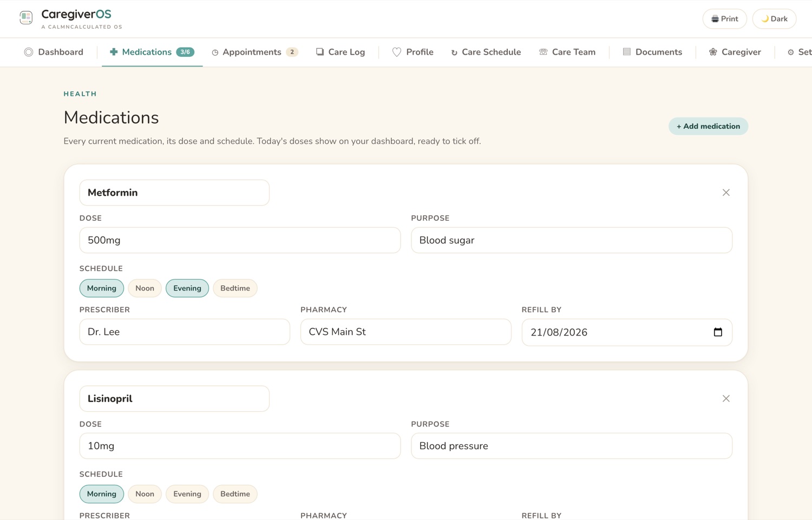Toggle Noon schedule for Lisinopril
This screenshot has width=812, height=520.
(145, 494)
